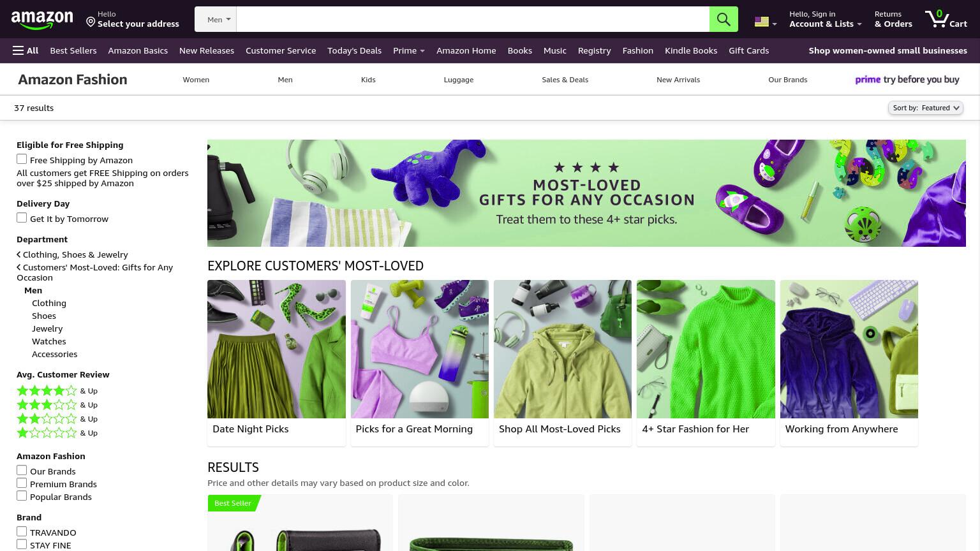Check the TRAVANDO brand filter
Image resolution: width=980 pixels, height=551 pixels.
[22, 532]
